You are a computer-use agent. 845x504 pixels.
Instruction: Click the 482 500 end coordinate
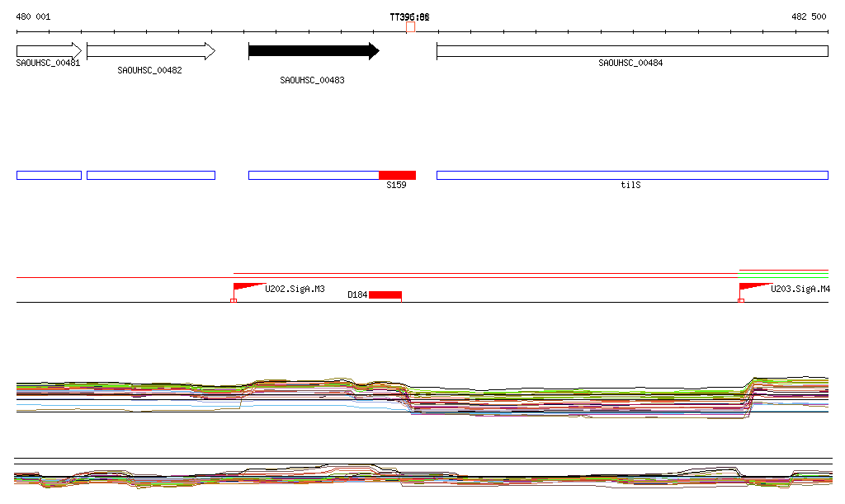coord(809,16)
